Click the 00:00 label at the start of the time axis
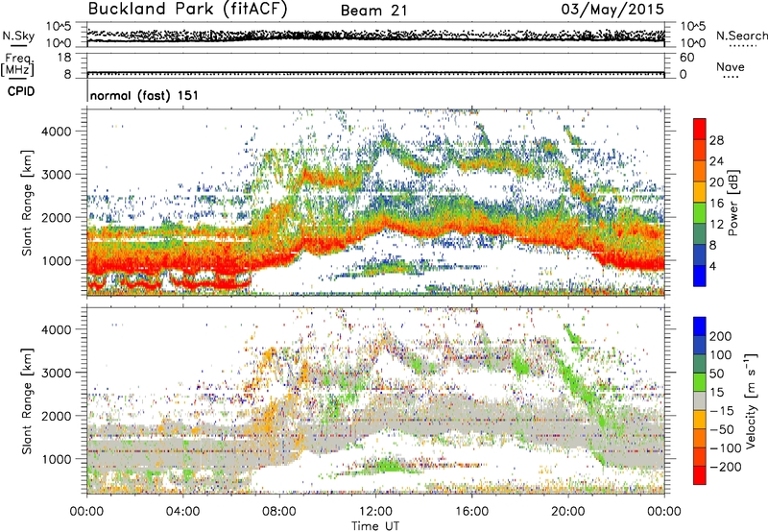Screen dimensions: 768x532 [86, 512]
